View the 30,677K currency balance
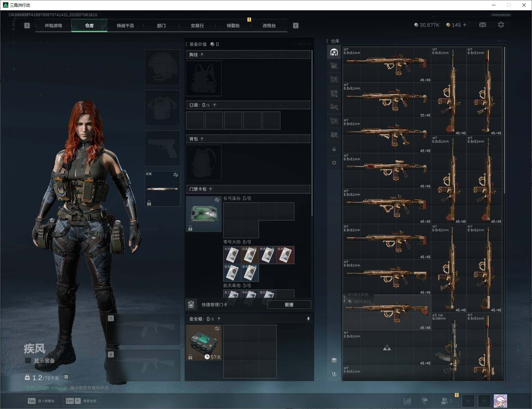The width and height of the screenshot is (532, 409). (427, 25)
